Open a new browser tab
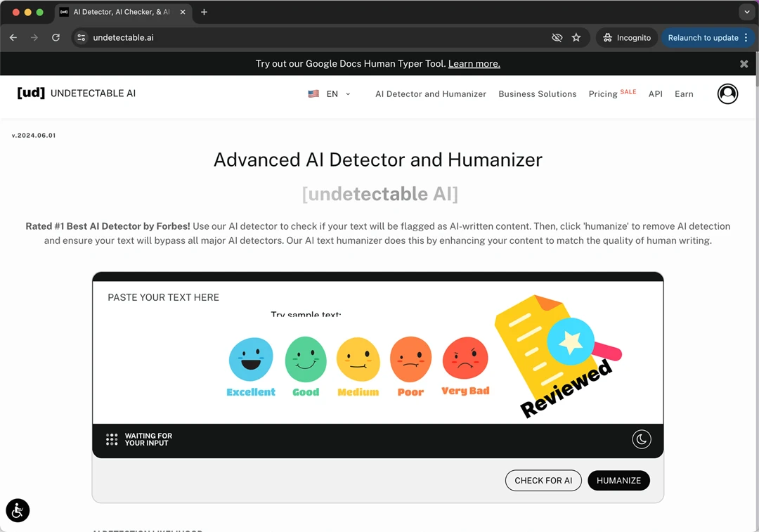Image resolution: width=759 pixels, height=532 pixels. [204, 12]
